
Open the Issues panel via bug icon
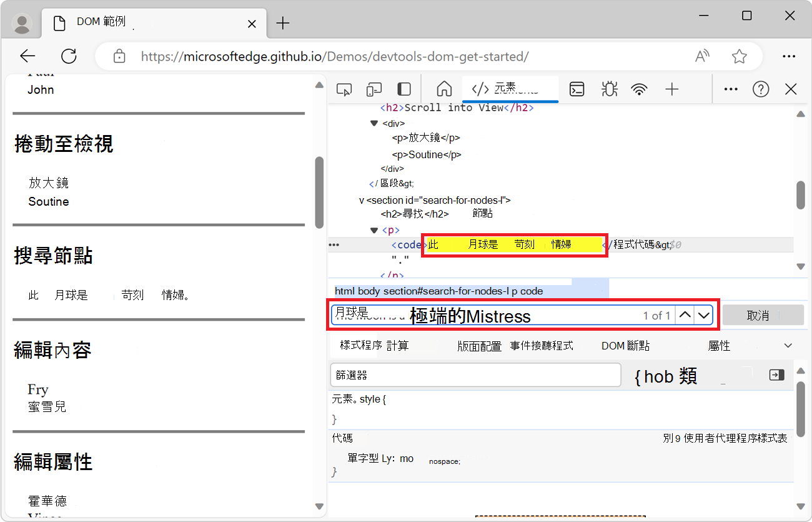[609, 89]
